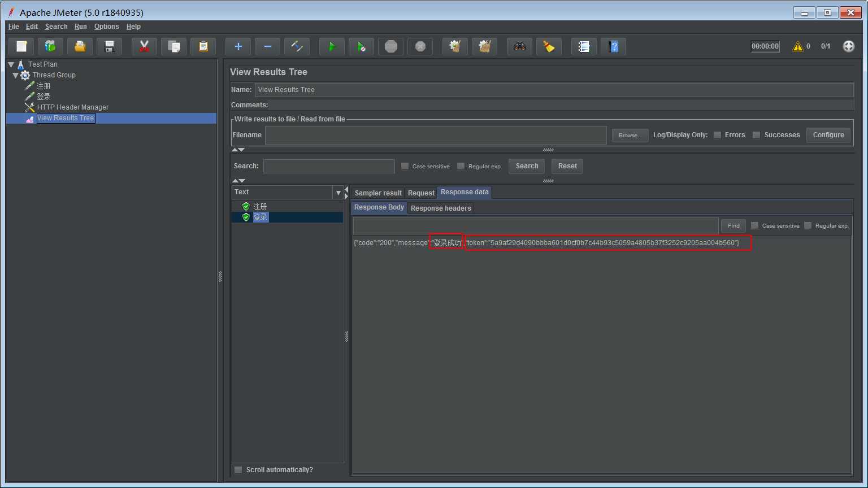
Task: Switch to Response headers tab
Action: 441,208
